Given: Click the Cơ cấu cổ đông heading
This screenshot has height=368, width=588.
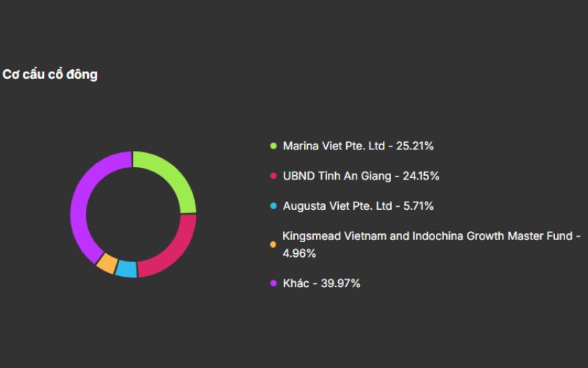Looking at the screenshot, I should 50,74.
